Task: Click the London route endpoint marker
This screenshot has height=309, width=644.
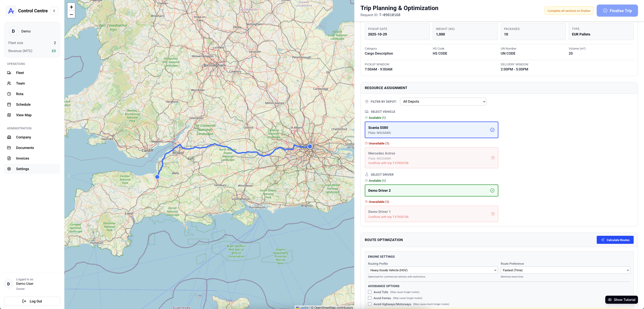Action: pyautogui.click(x=310, y=146)
